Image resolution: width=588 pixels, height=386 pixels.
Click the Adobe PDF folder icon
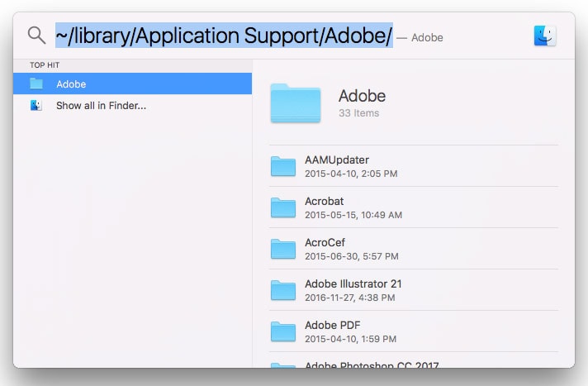(x=283, y=331)
